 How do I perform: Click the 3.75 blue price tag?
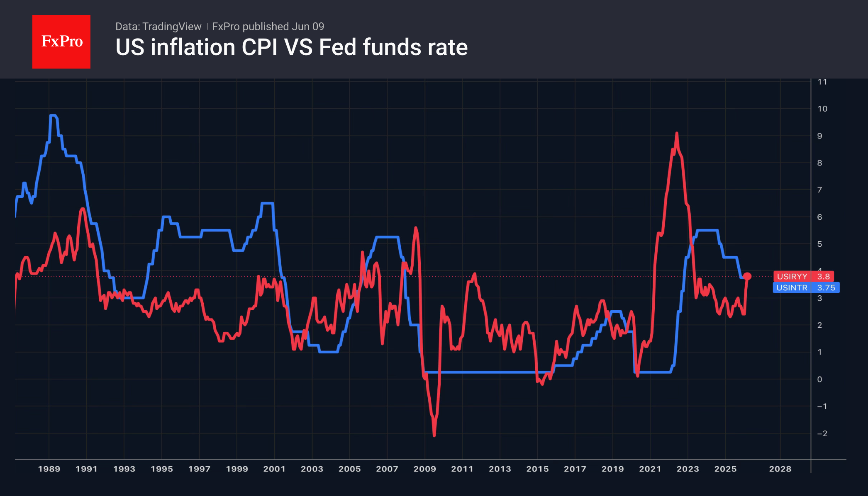tap(825, 288)
